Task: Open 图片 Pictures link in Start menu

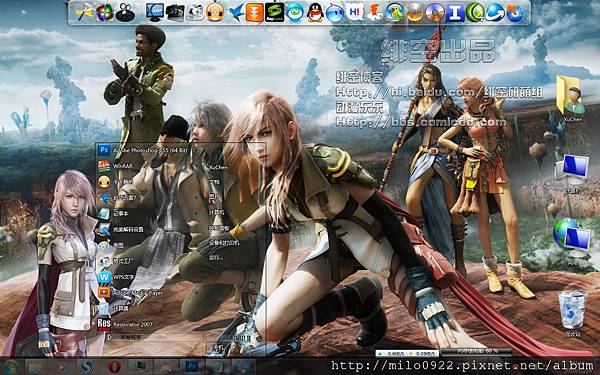Action: point(214,197)
